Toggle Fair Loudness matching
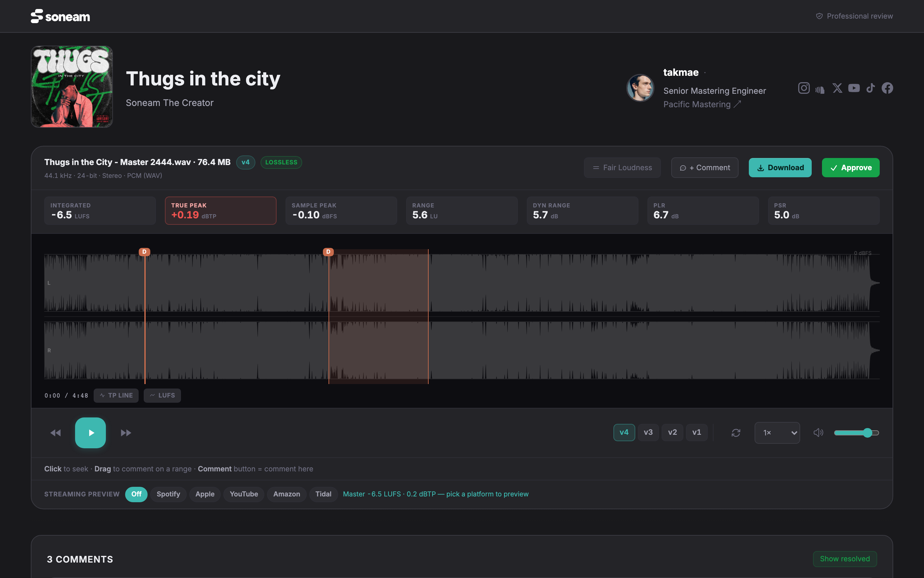The height and width of the screenshot is (578, 924). 622,167
